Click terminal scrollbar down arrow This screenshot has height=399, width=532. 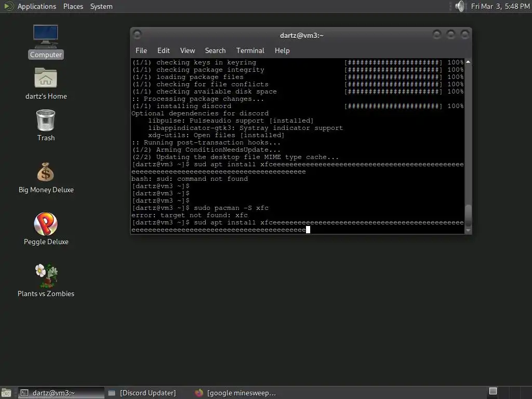(x=468, y=230)
